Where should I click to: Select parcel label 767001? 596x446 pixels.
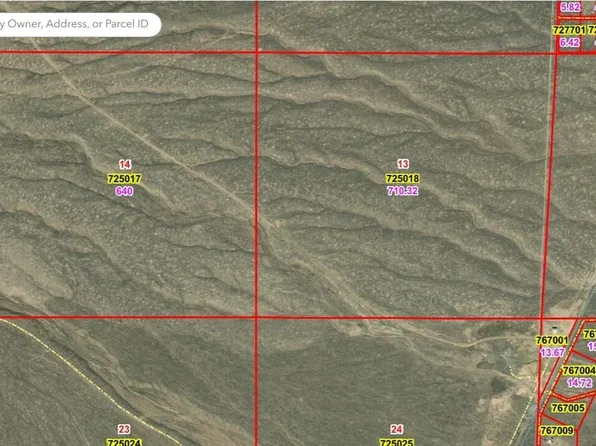click(x=552, y=340)
